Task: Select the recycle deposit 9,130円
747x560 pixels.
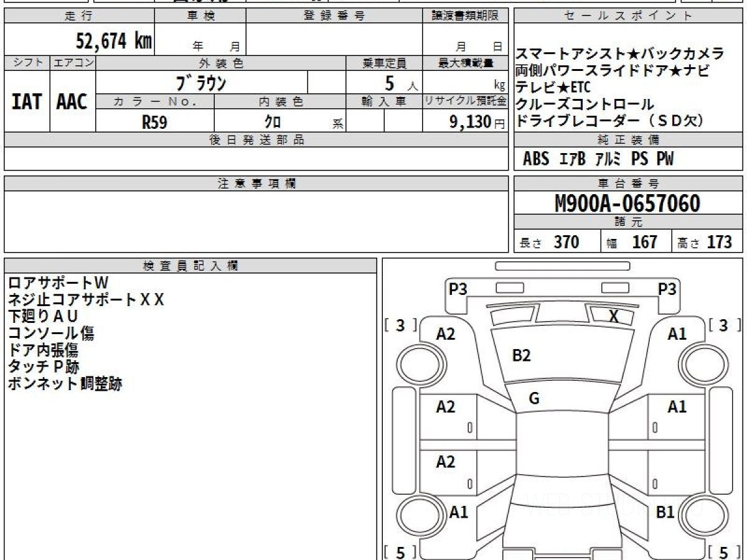Action: coord(477,122)
